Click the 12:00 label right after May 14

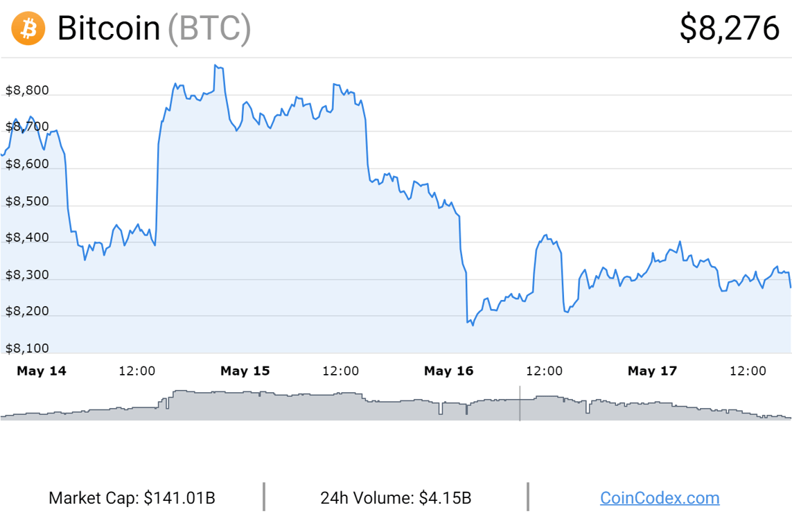pos(137,371)
